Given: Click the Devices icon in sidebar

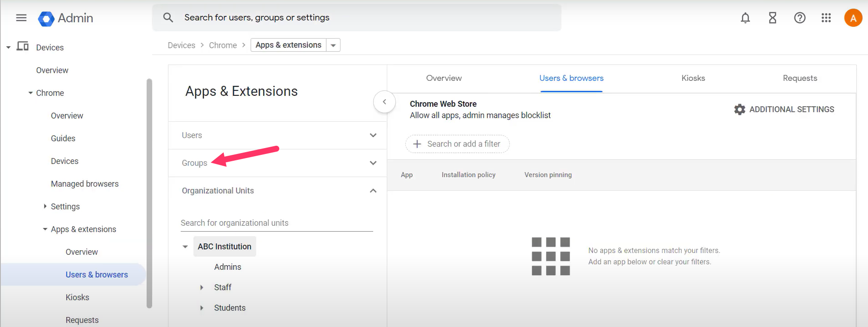Looking at the screenshot, I should [23, 46].
